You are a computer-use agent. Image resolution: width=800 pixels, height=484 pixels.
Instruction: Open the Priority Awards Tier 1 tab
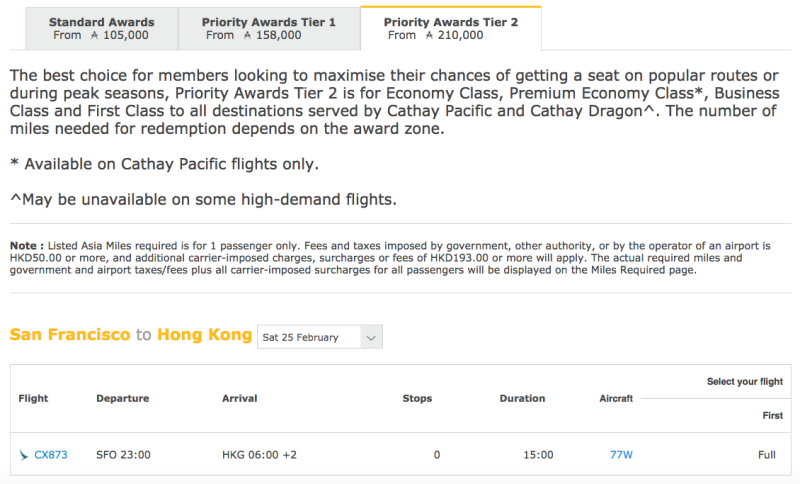click(269, 29)
